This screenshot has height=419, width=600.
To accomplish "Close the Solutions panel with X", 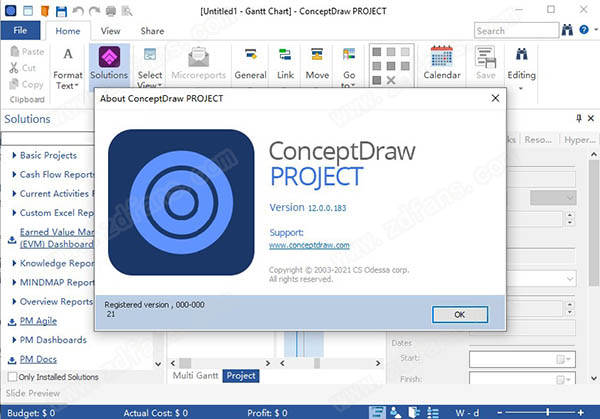I will tap(591, 118).
